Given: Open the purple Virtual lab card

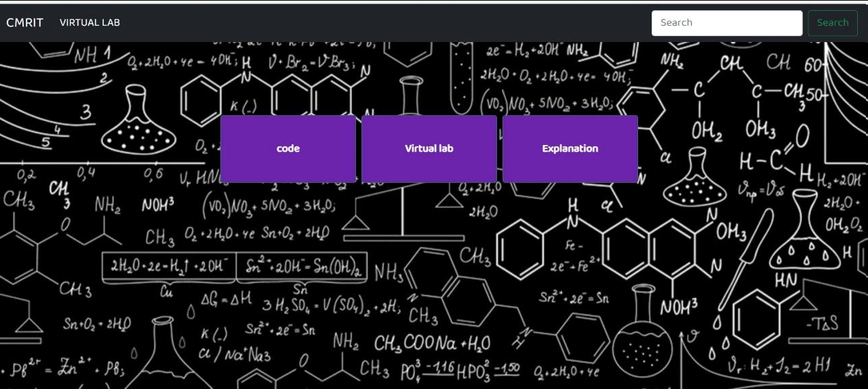Looking at the screenshot, I should tap(429, 148).
